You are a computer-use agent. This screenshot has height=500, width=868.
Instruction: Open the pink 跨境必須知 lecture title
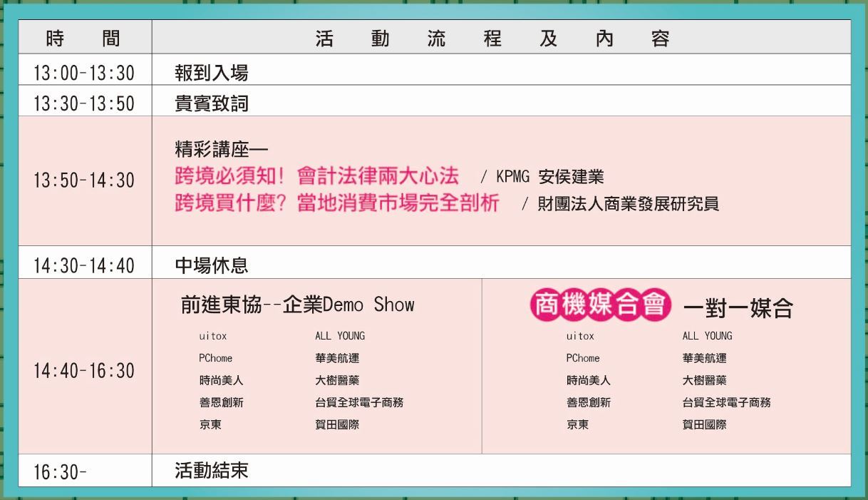click(x=316, y=176)
